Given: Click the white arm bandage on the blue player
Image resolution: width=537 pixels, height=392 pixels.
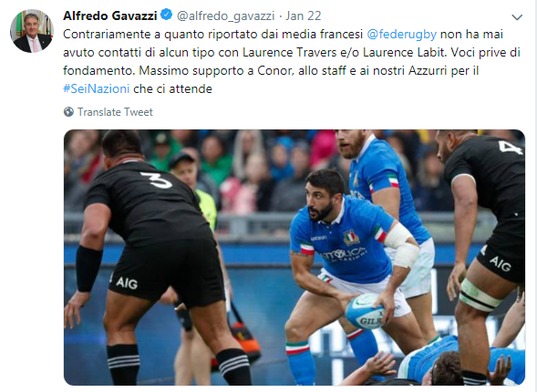Looking at the screenshot, I should (x=402, y=245).
